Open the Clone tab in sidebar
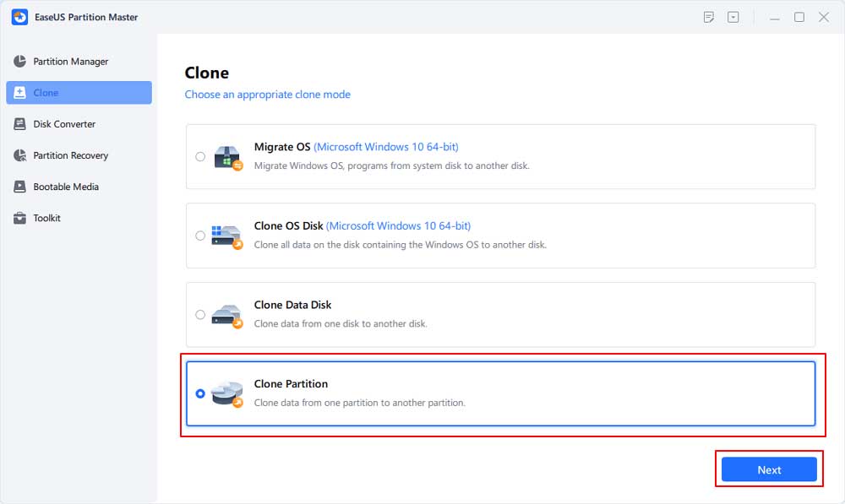845x504 pixels. coord(79,93)
